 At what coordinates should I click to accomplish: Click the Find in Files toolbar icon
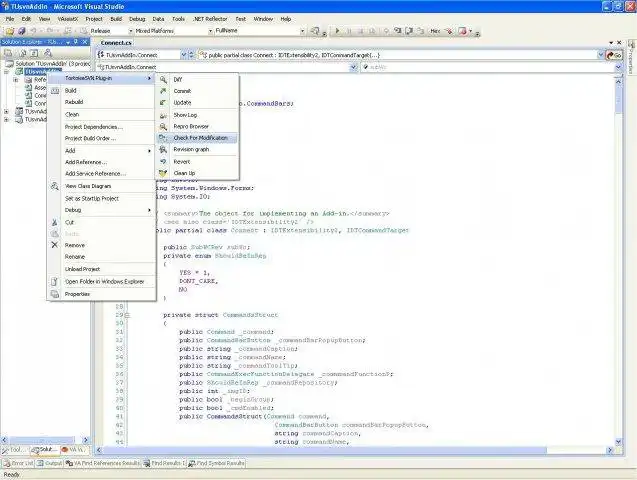tap(315, 31)
